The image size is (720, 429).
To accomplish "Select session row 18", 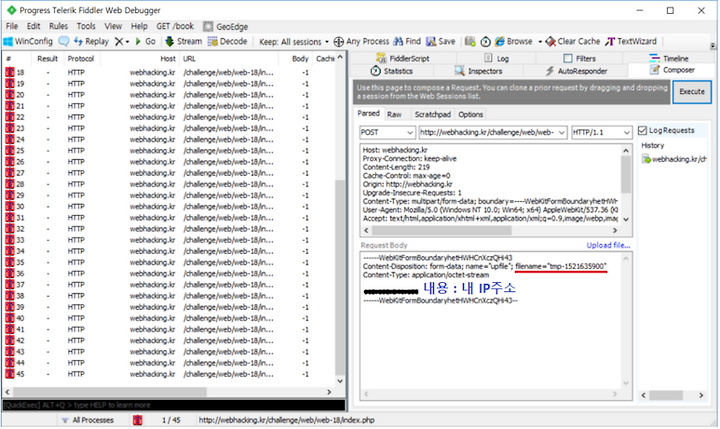I will tap(172, 73).
